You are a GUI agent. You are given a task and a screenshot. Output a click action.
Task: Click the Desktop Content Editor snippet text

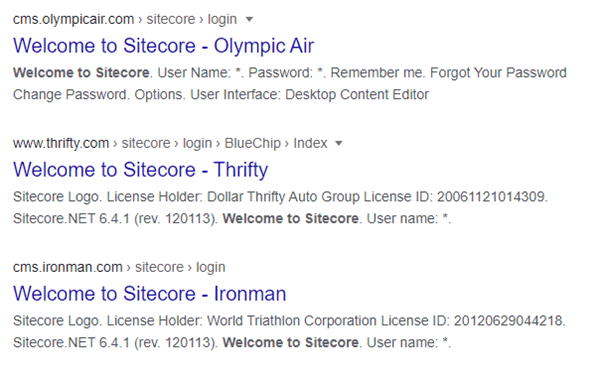(357, 94)
